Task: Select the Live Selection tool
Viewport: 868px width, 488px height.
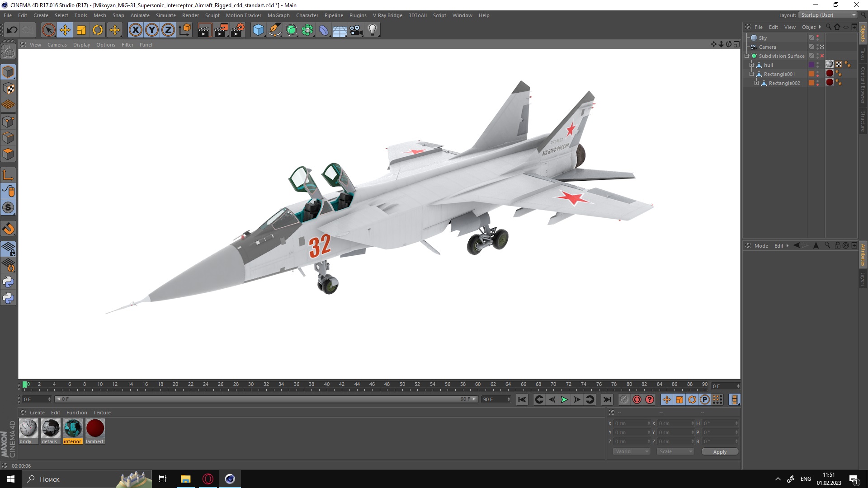Action: coord(48,30)
